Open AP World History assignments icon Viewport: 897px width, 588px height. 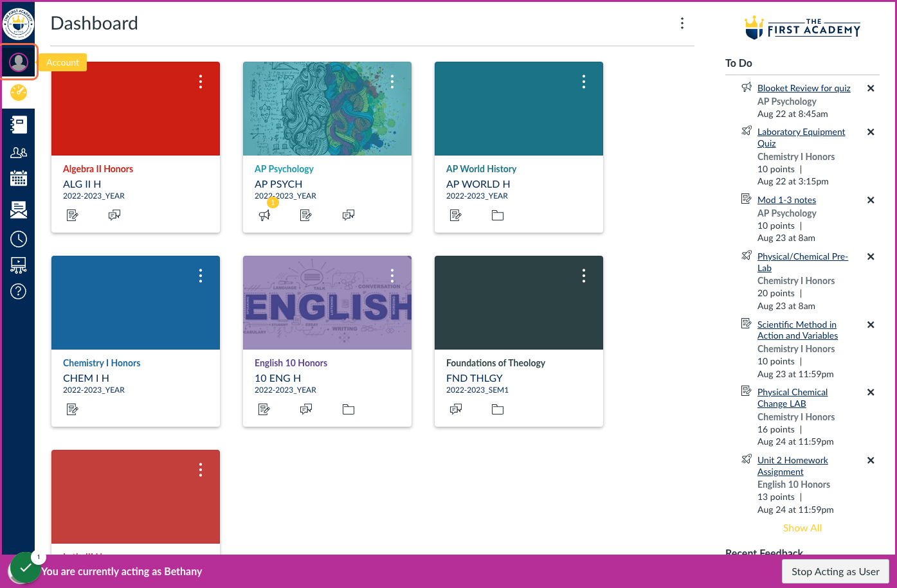[x=456, y=215]
